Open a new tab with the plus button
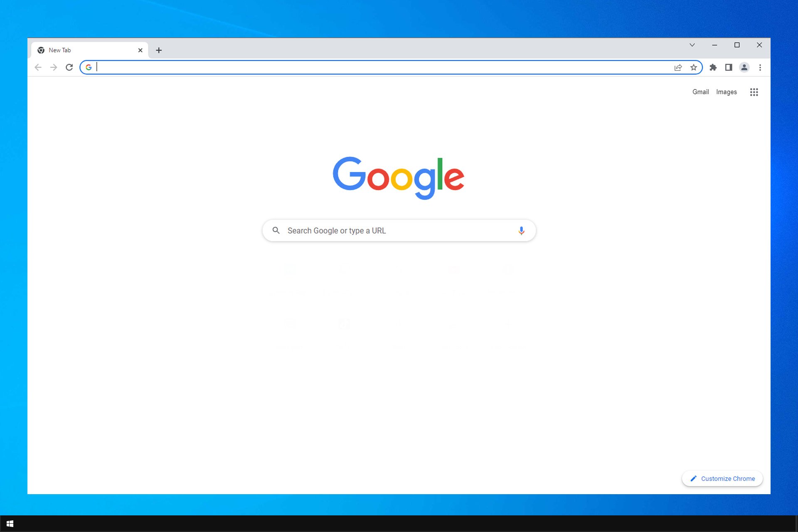The height and width of the screenshot is (532, 798). (x=158, y=50)
